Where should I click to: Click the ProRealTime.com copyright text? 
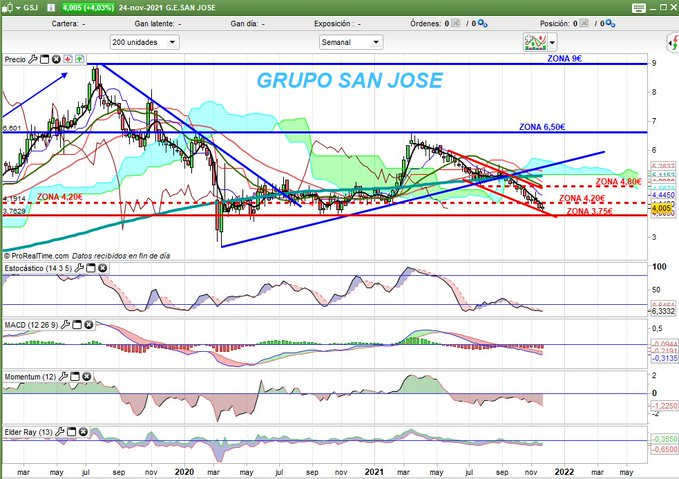point(36,256)
